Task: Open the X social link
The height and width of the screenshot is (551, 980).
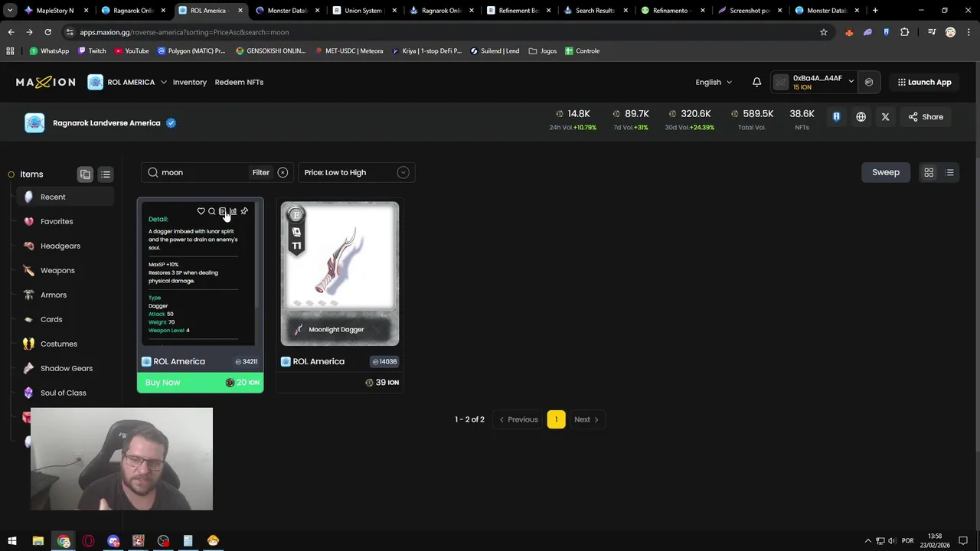Action: [886, 117]
